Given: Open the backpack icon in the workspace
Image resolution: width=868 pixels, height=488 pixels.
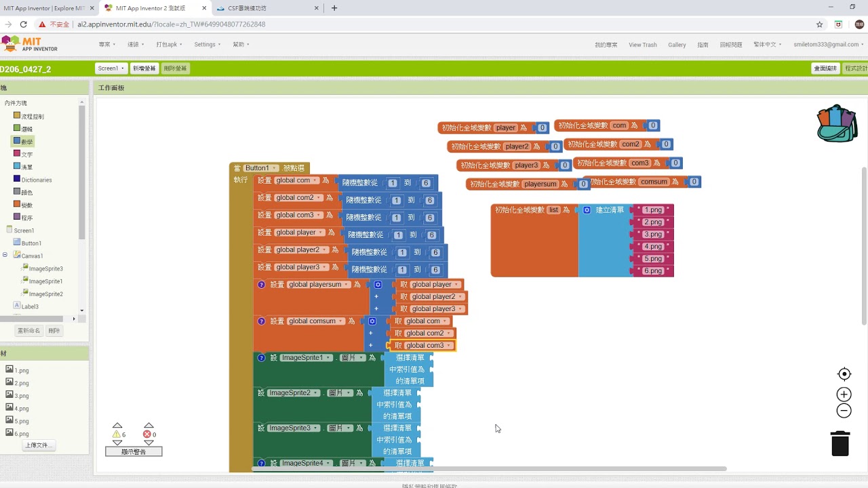Looking at the screenshot, I should pos(837,123).
